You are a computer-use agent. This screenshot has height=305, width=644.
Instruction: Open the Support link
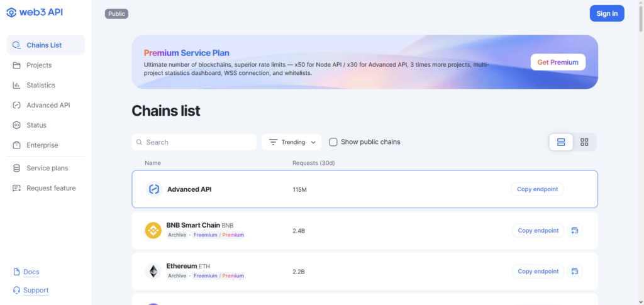point(36,291)
